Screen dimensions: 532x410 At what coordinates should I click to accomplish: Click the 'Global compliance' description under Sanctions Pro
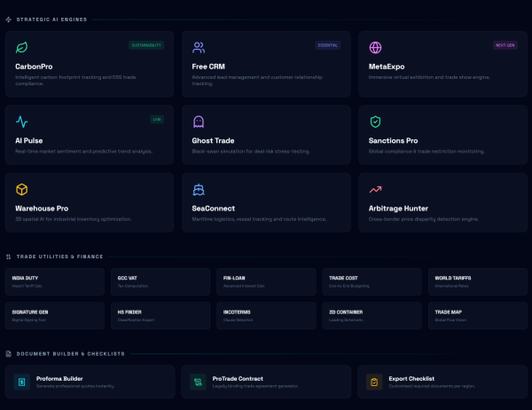[426, 151]
